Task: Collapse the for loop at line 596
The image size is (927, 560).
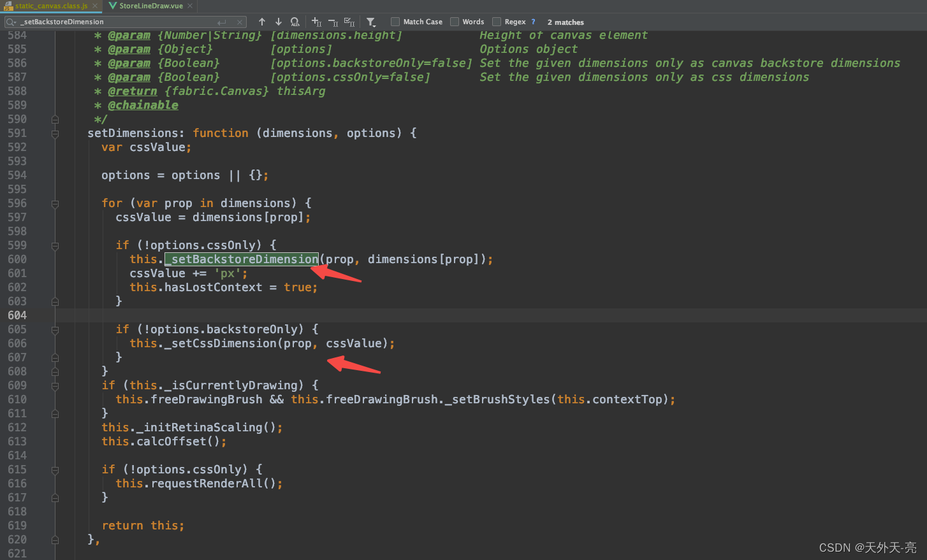Action: [x=55, y=204]
